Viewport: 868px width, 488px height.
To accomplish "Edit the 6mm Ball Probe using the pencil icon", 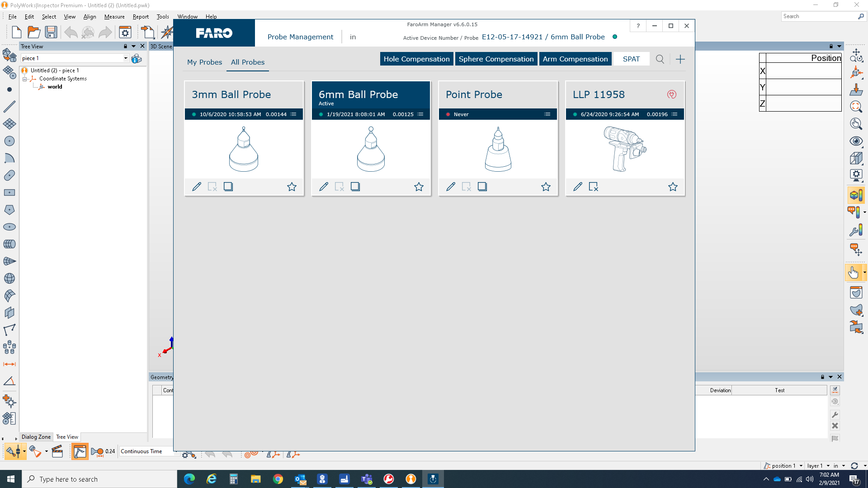I will pos(324,187).
